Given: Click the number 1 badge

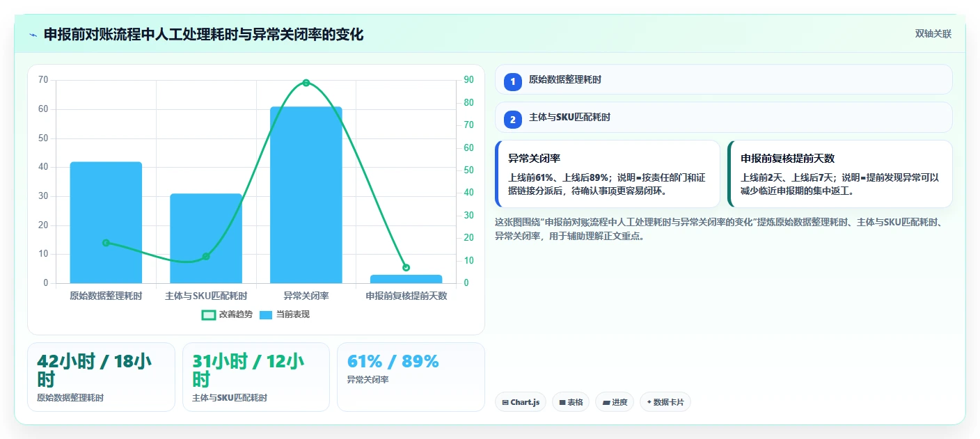Looking at the screenshot, I should (513, 81).
